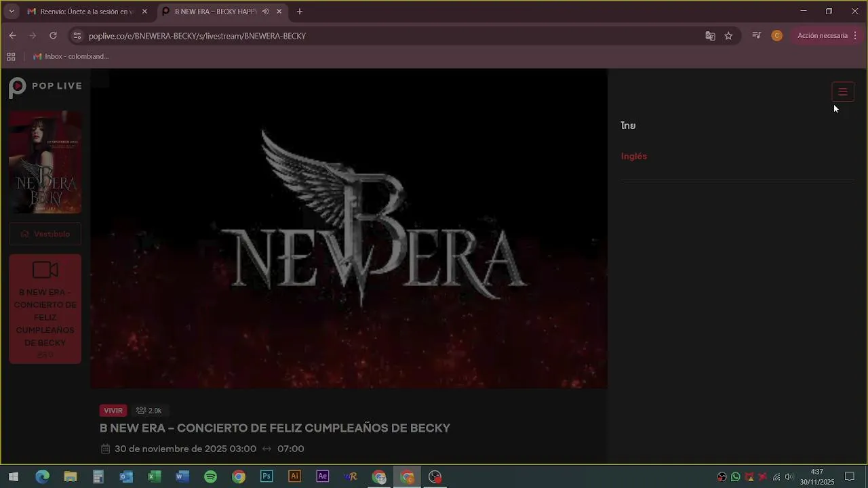Screen dimensions: 868x488
Task: Launch Photoshop from the taskbar
Action: (267, 476)
